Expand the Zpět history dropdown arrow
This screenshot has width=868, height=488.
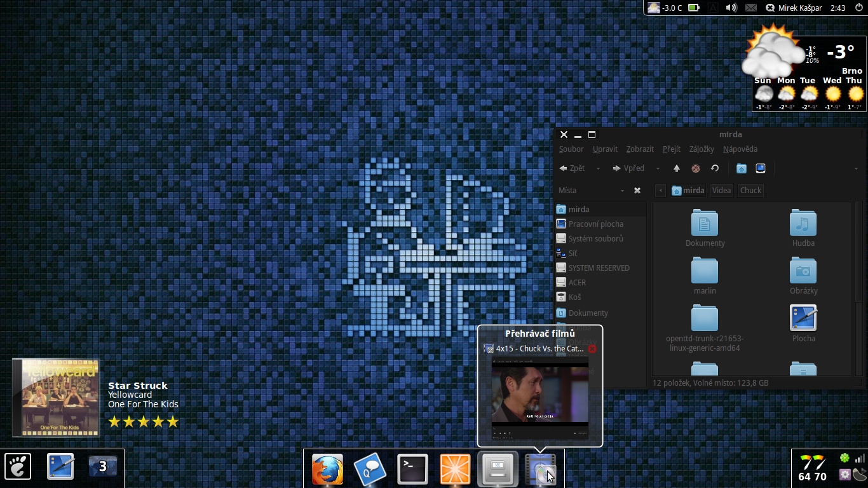[598, 169]
